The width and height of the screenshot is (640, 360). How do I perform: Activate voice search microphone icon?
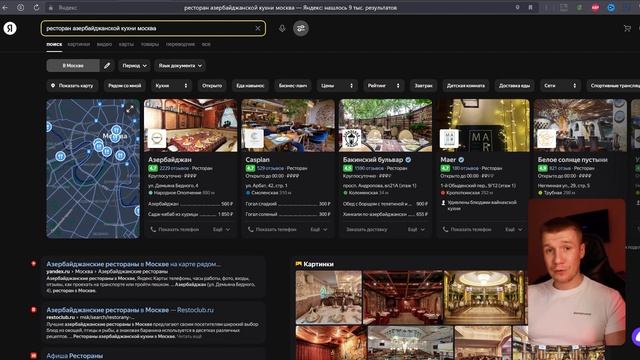click(282, 28)
